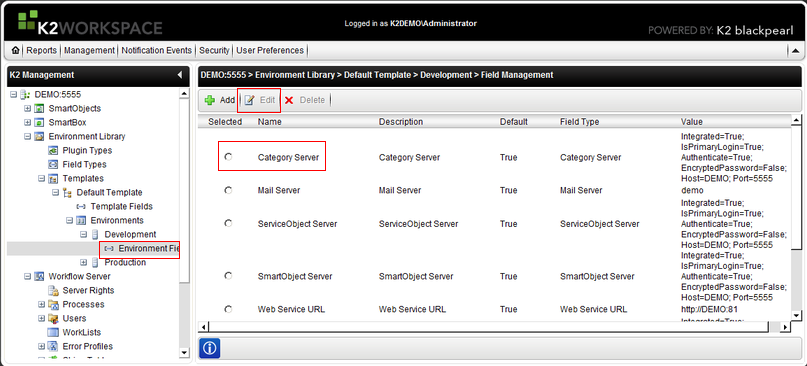Click the table horizontal scroll left arrow
This screenshot has width=807, height=366.
(x=204, y=327)
